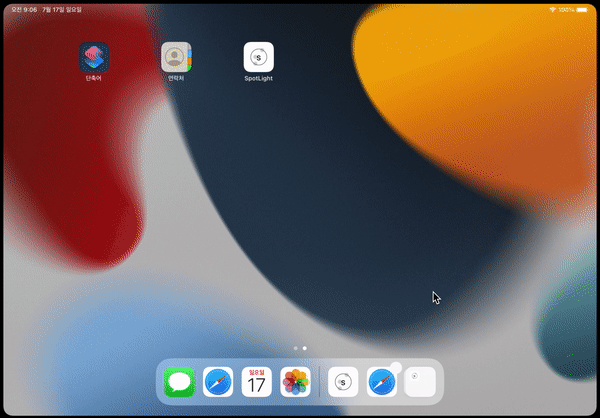Open the 단축어 Shortcuts app
The image size is (600, 418).
(94, 57)
